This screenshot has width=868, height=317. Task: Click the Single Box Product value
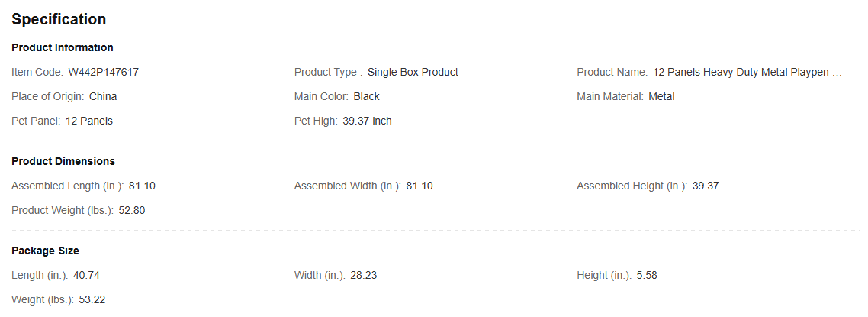tap(413, 72)
